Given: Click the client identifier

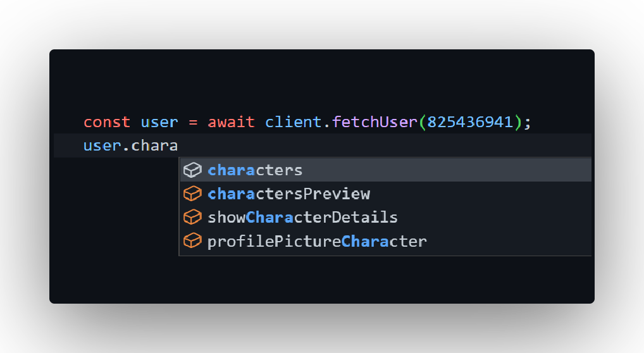Looking at the screenshot, I should [294, 121].
